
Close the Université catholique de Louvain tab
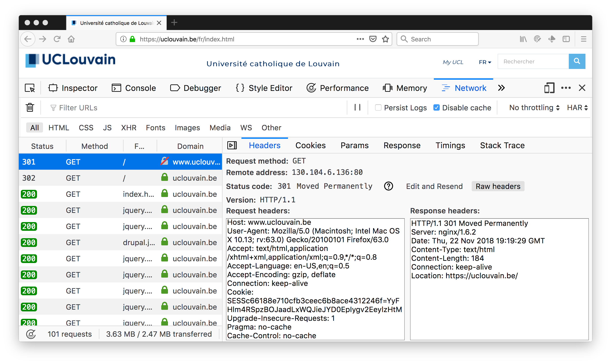point(159,23)
